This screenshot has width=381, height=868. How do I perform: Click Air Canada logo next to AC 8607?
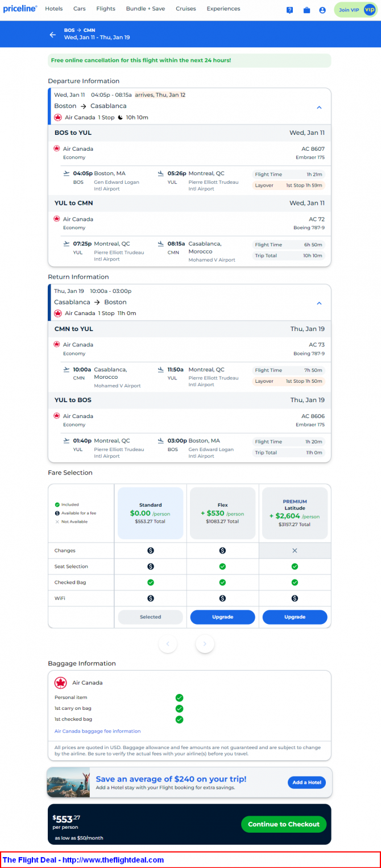point(57,148)
